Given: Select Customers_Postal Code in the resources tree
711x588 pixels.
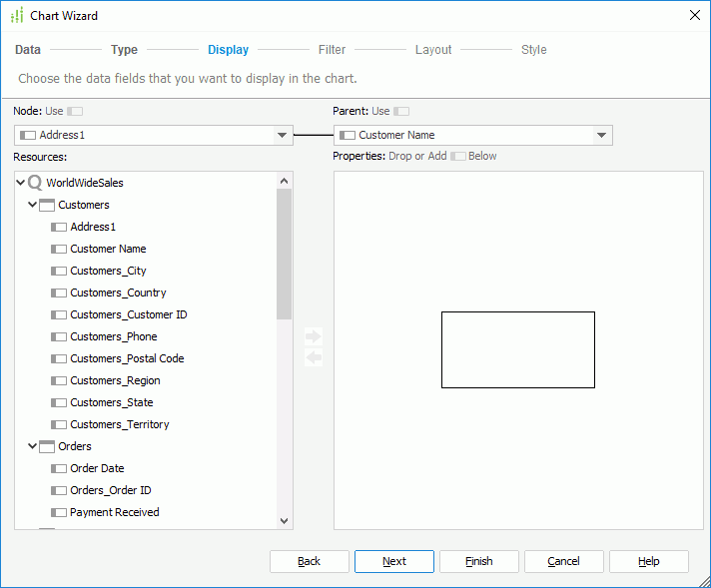Looking at the screenshot, I should click(x=126, y=358).
